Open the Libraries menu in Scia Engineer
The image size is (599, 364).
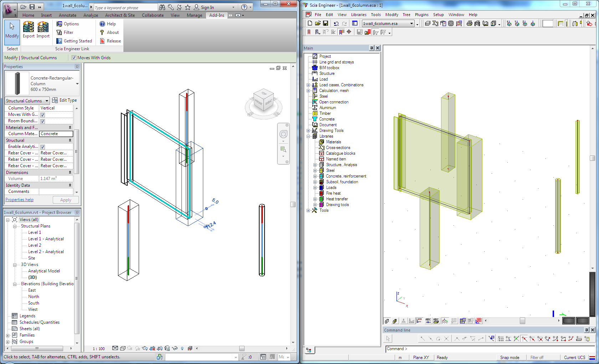[x=359, y=15]
